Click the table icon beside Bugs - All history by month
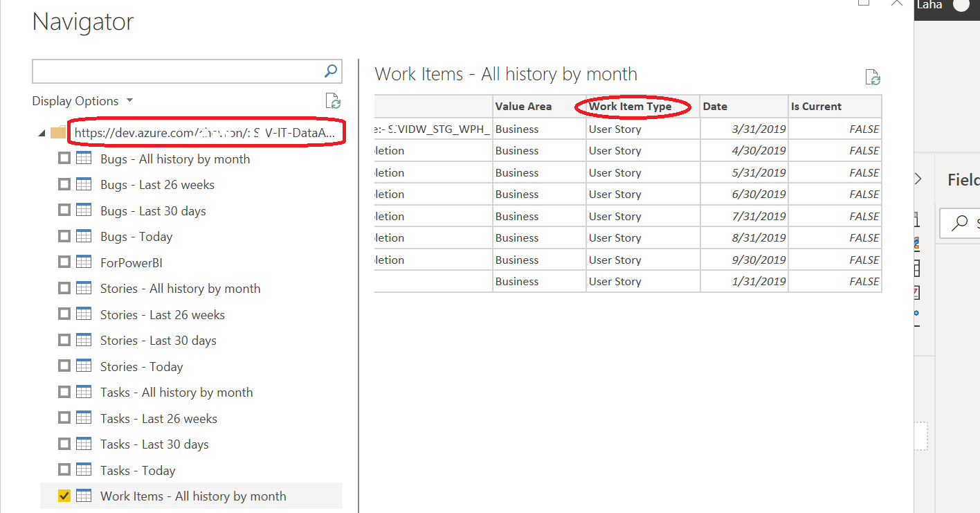This screenshot has height=513, width=980. click(x=84, y=158)
